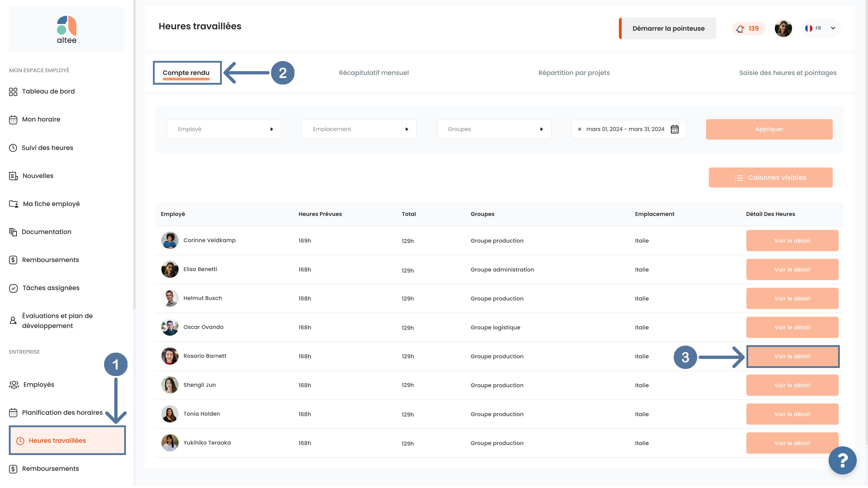The width and height of the screenshot is (868, 488).
Task: Click the Appliquer button
Action: [769, 129]
